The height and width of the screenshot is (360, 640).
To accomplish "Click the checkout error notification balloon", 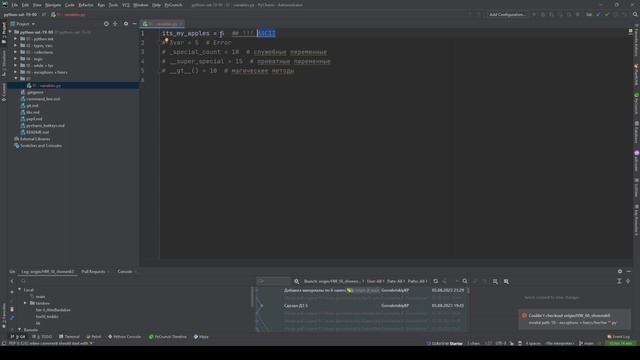I will 574,319.
